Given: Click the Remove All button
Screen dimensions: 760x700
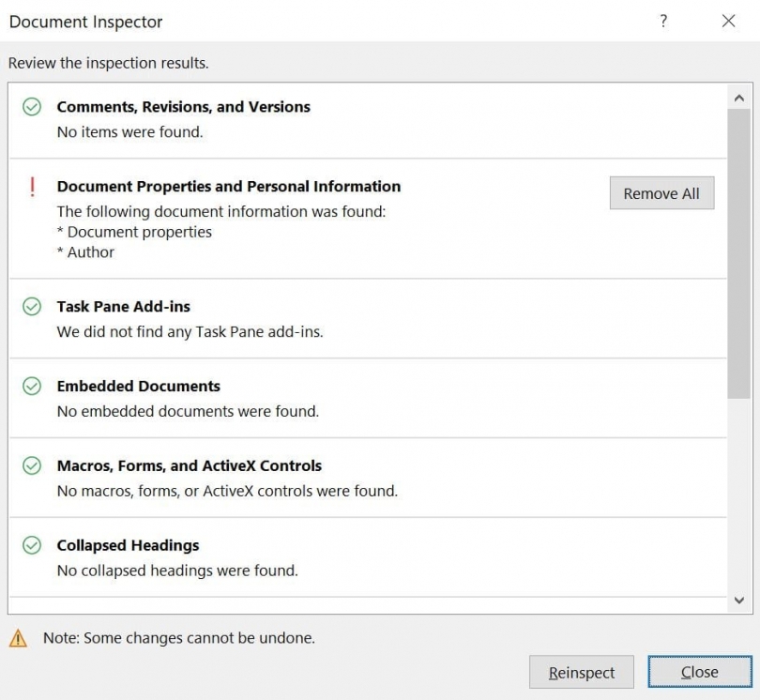Looking at the screenshot, I should point(661,193).
